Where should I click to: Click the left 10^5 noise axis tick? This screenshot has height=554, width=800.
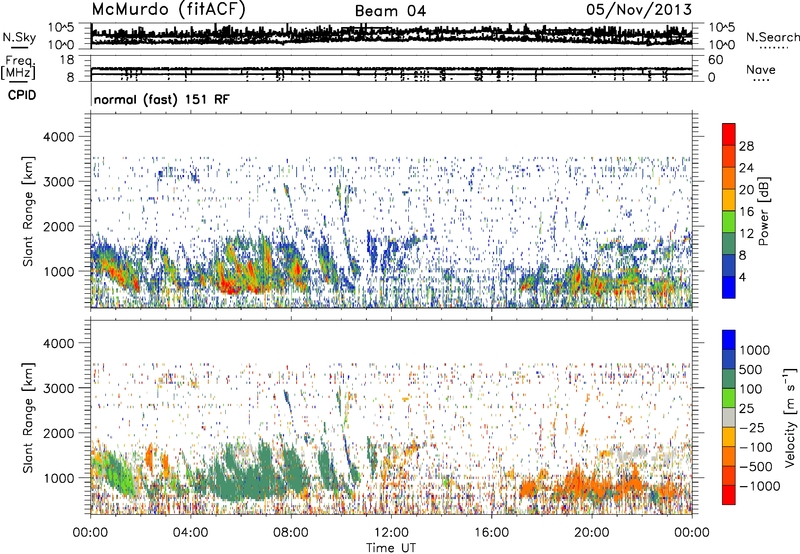coord(61,27)
